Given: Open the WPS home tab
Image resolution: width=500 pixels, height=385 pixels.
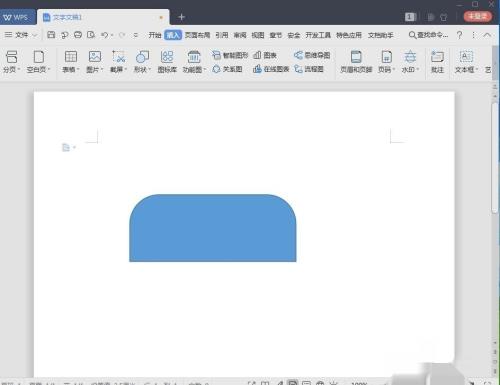Looking at the screenshot, I should (x=17, y=17).
